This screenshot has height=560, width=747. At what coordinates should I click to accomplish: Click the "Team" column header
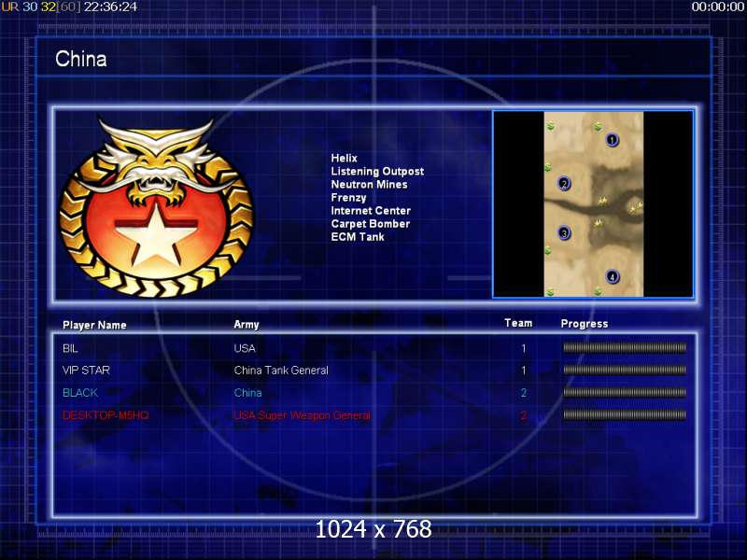[518, 323]
